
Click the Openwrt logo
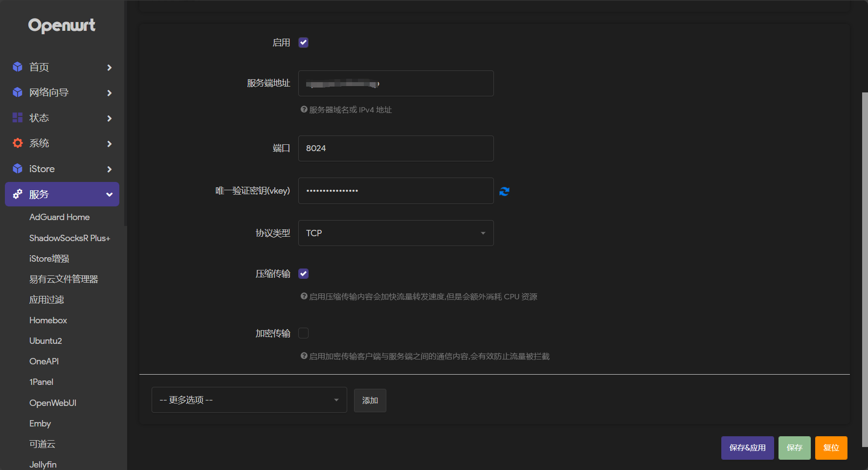(x=62, y=25)
